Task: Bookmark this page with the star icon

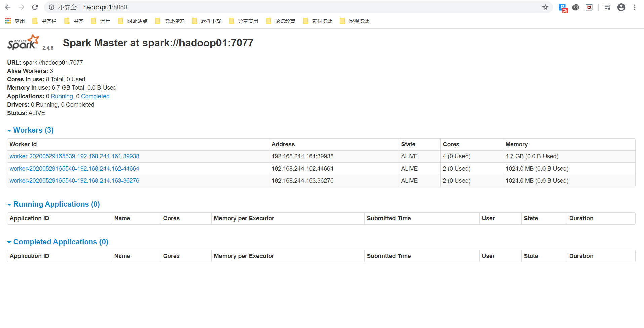Action: (x=545, y=7)
